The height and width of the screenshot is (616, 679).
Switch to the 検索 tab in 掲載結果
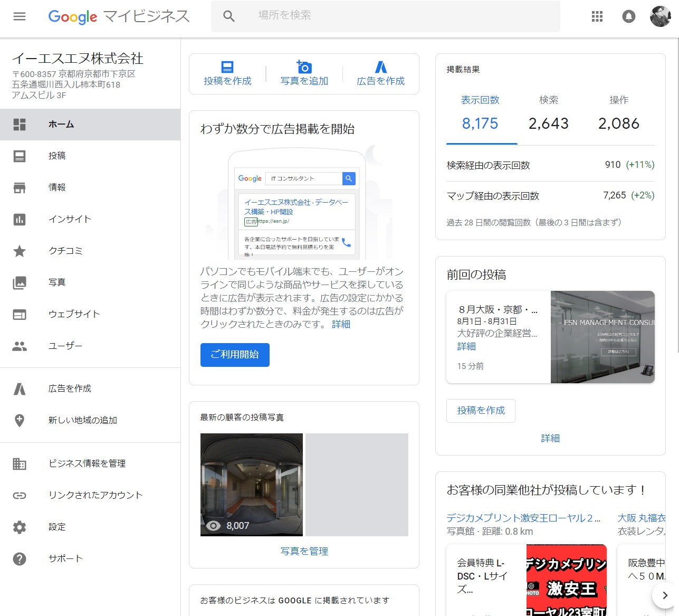[549, 100]
